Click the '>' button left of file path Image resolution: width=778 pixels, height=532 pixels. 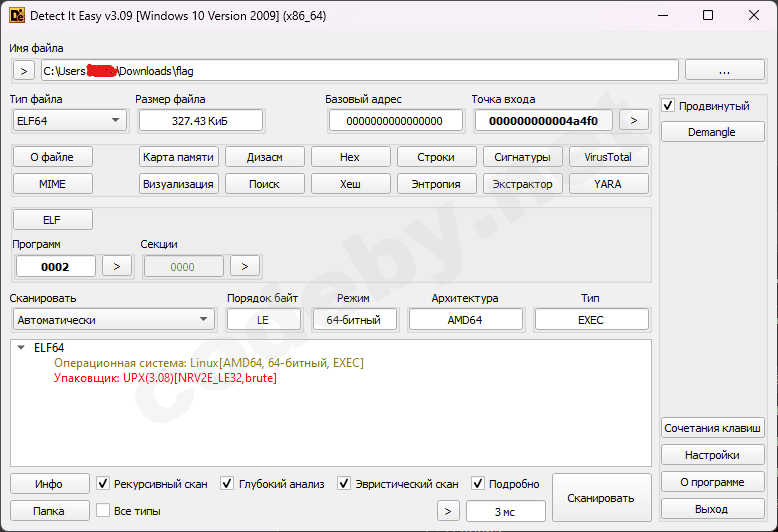[x=23, y=71]
